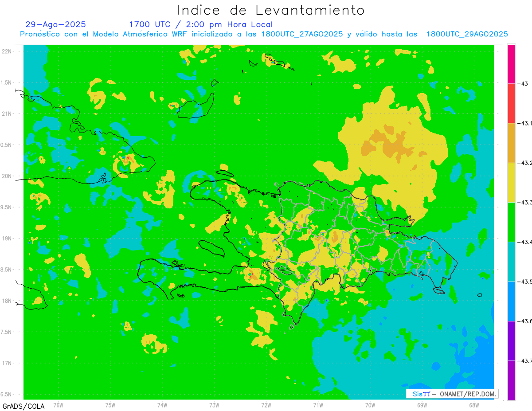Viewport: 532px width, 411px height.
Task: Click the legend value "-43.3"
Action: pos(524,202)
